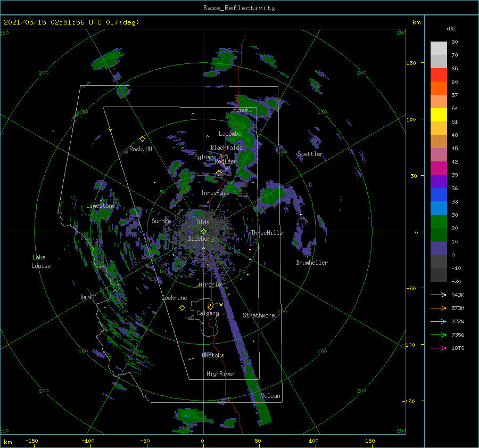This screenshot has height=448, width=479.
Task: Select the purple swatch between 39 and 36
Action: click(x=439, y=182)
